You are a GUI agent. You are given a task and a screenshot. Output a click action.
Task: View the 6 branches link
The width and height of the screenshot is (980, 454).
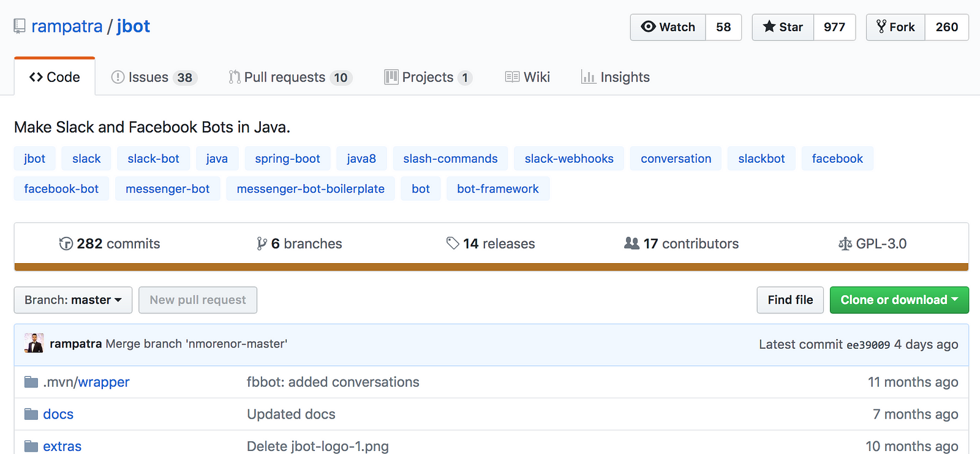tap(300, 244)
